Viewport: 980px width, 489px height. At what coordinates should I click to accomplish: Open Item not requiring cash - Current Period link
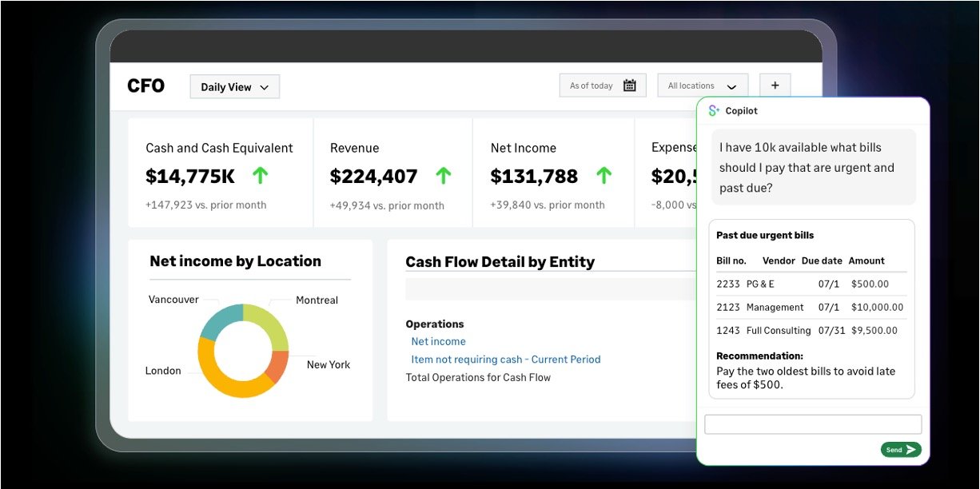pos(505,360)
